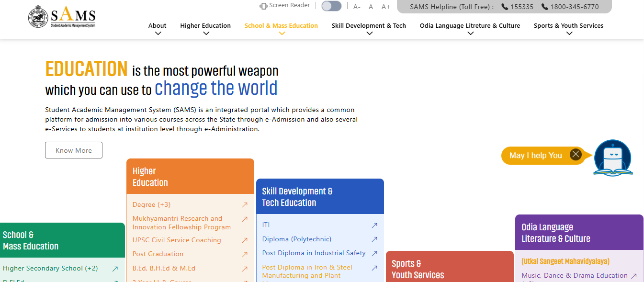Click the Screen Reader link
The height and width of the screenshot is (282, 644).
(x=290, y=5)
